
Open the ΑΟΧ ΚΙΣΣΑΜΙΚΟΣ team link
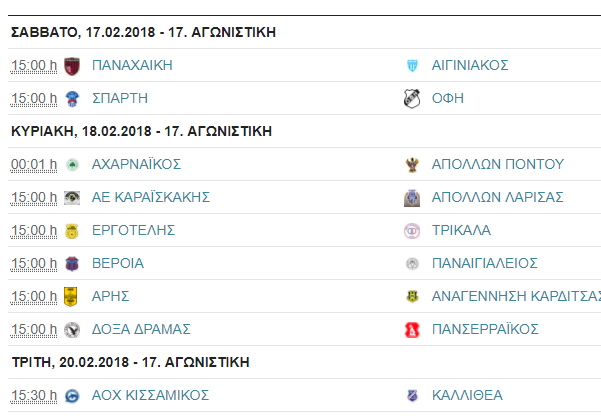150,395
